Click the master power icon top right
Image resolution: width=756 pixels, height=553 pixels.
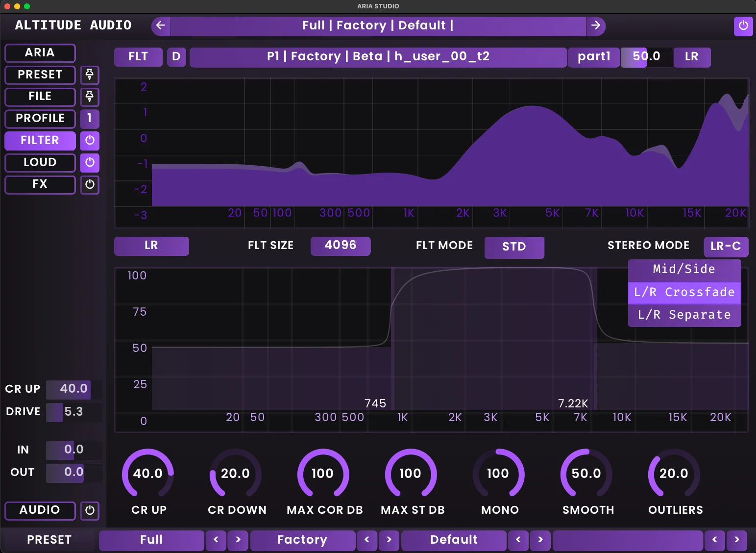pos(744,26)
